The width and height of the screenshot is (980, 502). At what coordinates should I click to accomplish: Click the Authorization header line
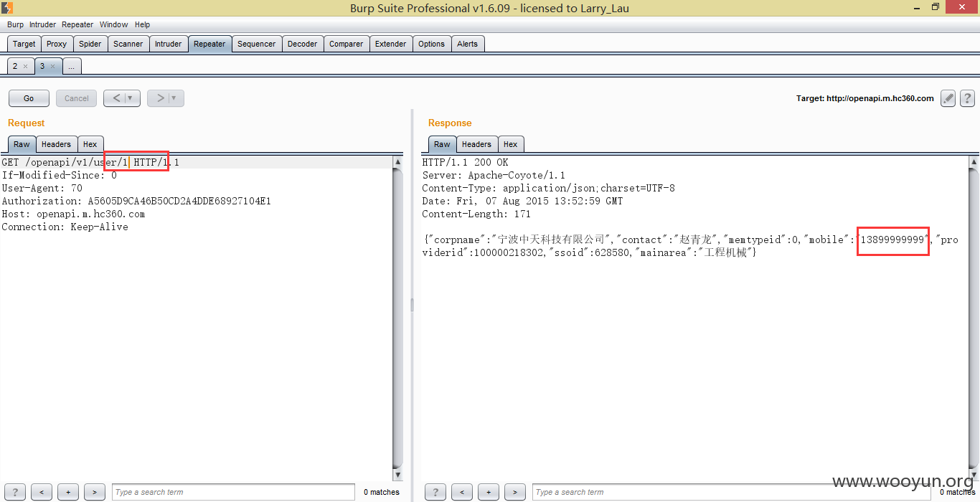(x=136, y=201)
